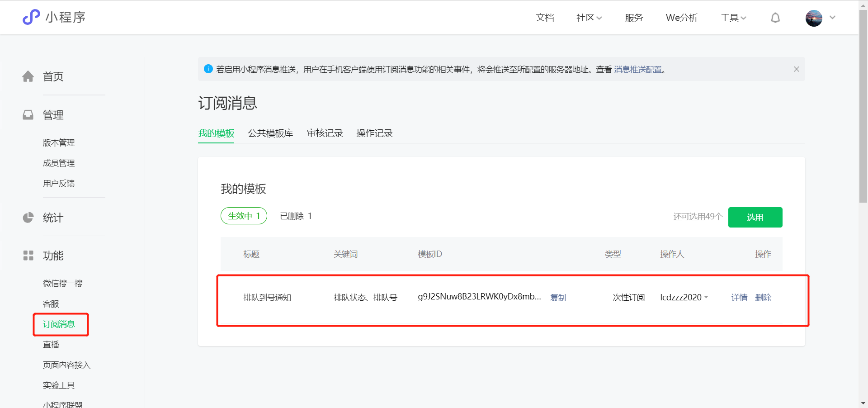This screenshot has height=408, width=868.
Task: Follow the 消息推送配置 link
Action: (x=637, y=69)
